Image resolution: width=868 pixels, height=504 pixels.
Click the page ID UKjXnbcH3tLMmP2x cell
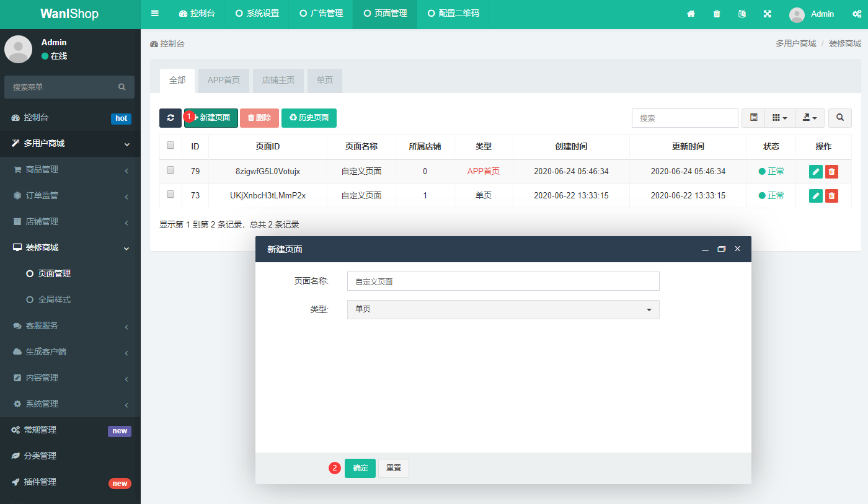pos(268,196)
